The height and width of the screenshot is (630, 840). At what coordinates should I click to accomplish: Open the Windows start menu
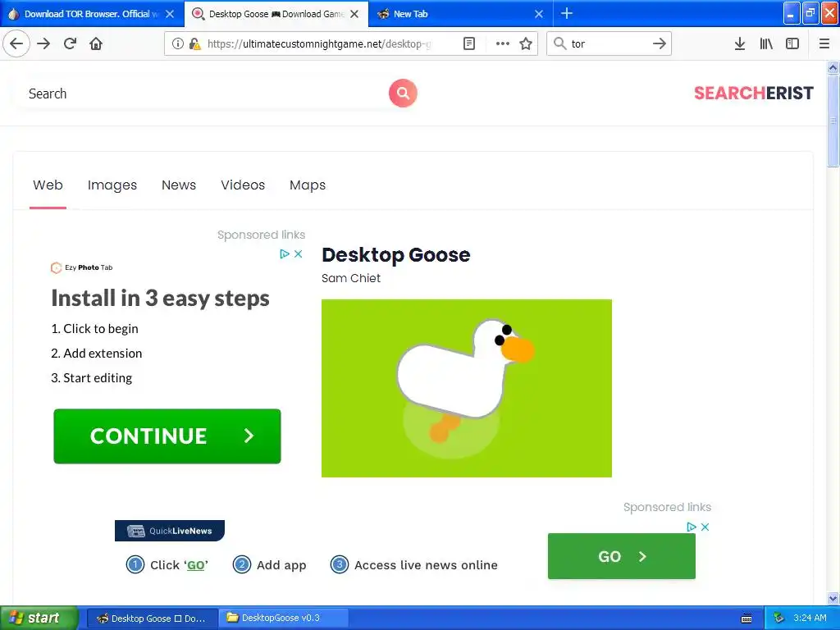(x=39, y=618)
